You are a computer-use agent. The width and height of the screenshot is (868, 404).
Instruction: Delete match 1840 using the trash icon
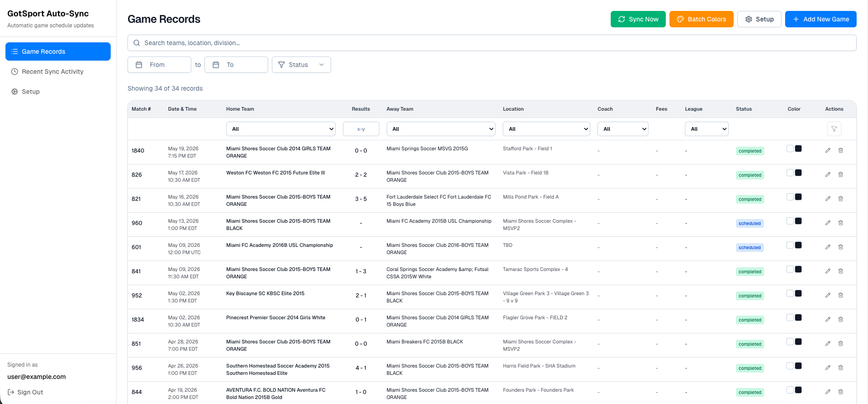coord(841,150)
